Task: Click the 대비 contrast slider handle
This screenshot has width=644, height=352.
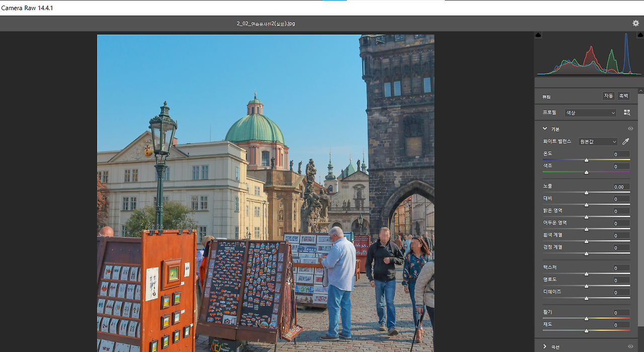Action: tap(586, 205)
